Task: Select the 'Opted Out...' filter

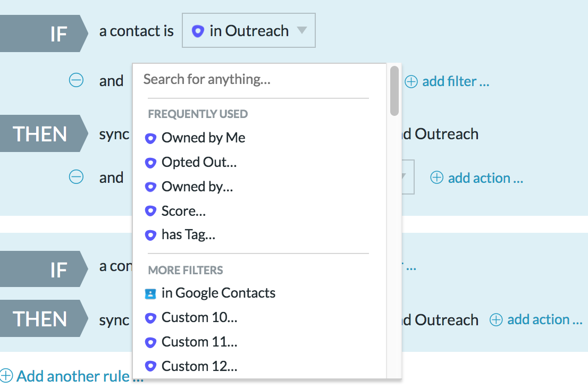Action: [x=199, y=162]
